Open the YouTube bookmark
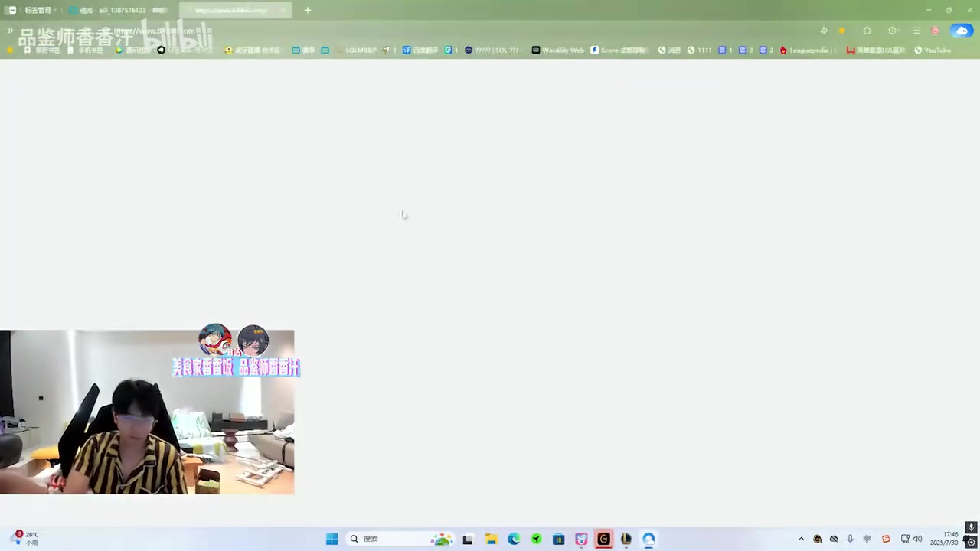Screen dimensions: 980x551 pos(933,50)
